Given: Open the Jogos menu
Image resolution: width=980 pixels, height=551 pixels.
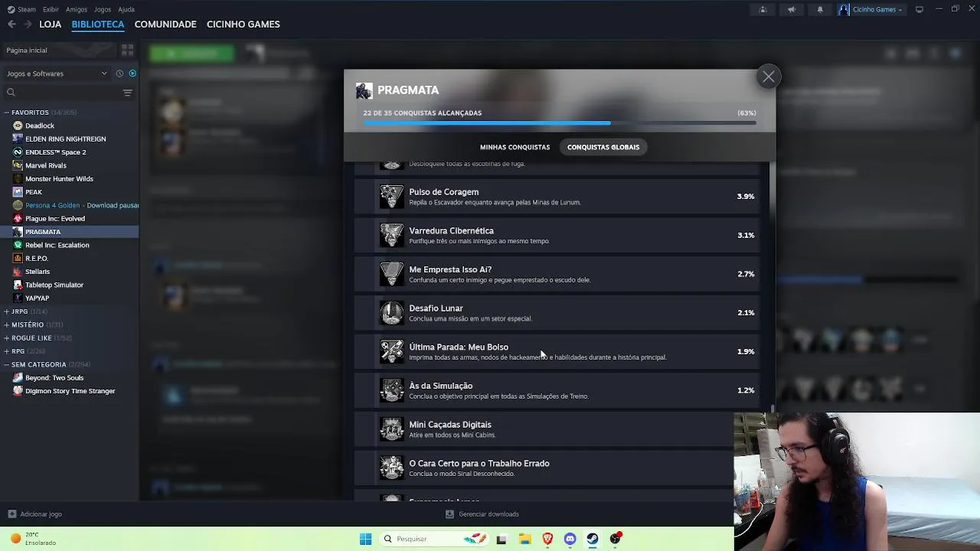Looking at the screenshot, I should [x=103, y=9].
